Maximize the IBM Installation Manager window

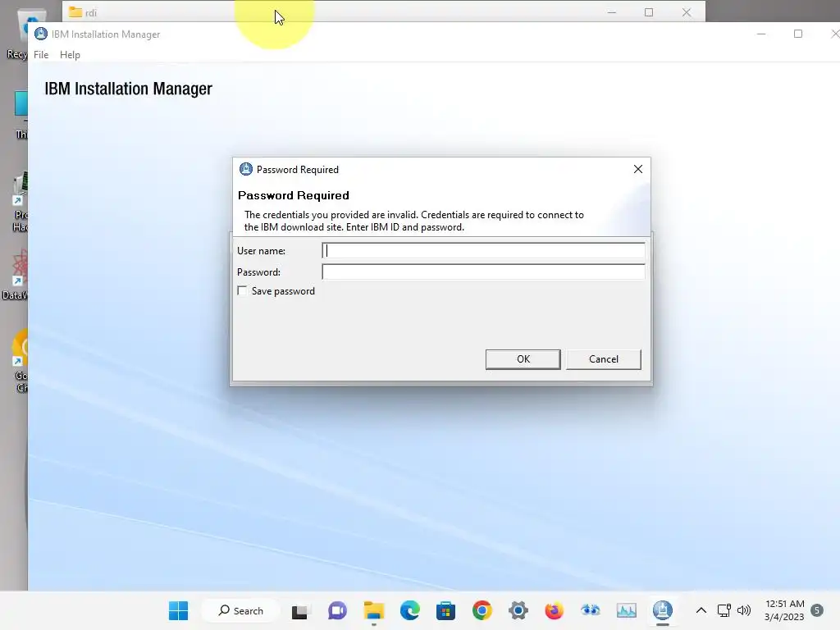[797, 34]
